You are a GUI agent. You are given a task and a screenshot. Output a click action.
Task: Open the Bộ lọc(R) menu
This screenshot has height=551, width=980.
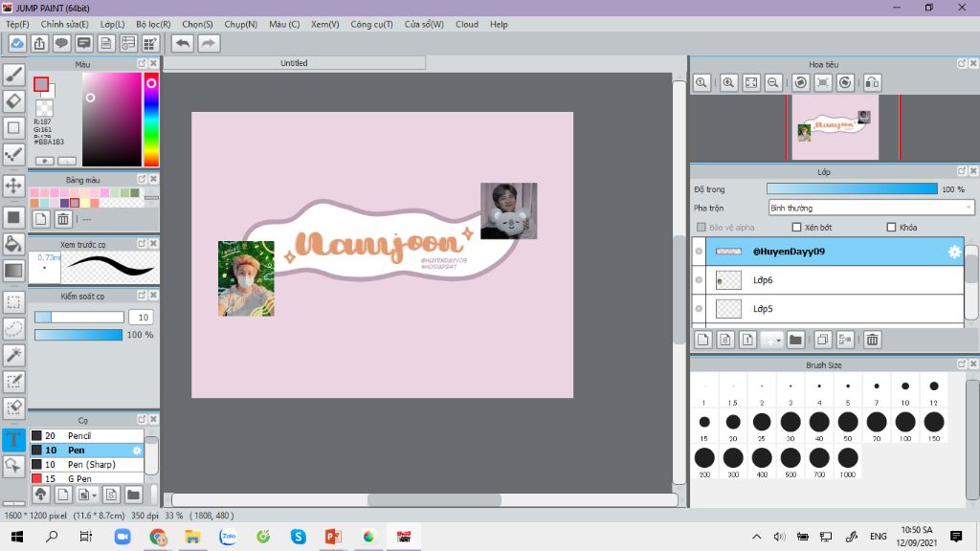(153, 24)
